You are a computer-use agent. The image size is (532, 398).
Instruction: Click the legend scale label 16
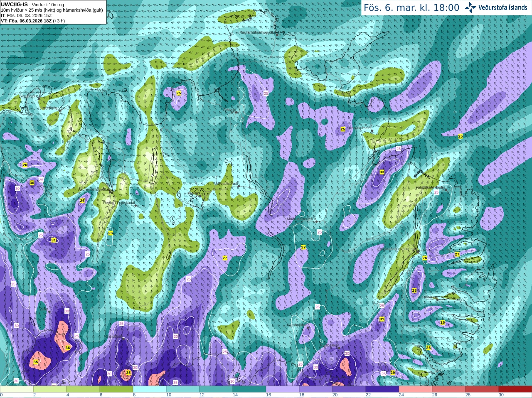pos(268,395)
